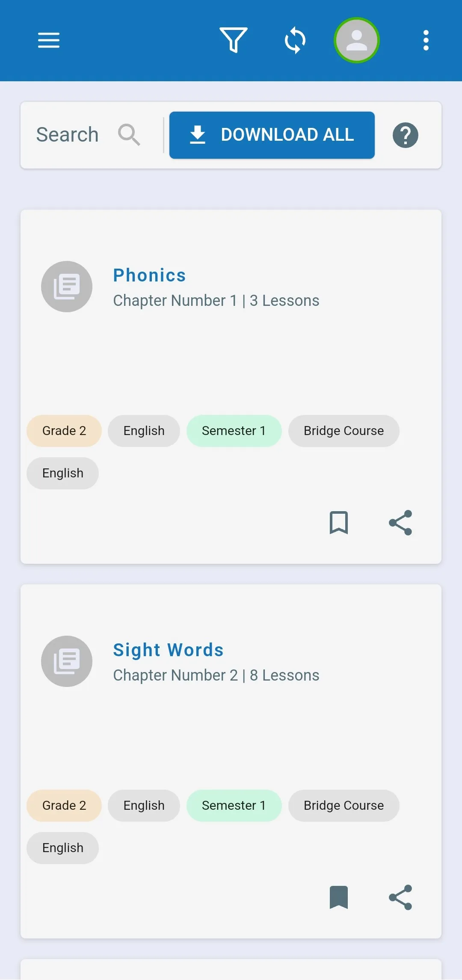Image resolution: width=462 pixels, height=980 pixels.
Task: Select Bridge Course tag on Sight Words card
Action: pyautogui.click(x=344, y=805)
